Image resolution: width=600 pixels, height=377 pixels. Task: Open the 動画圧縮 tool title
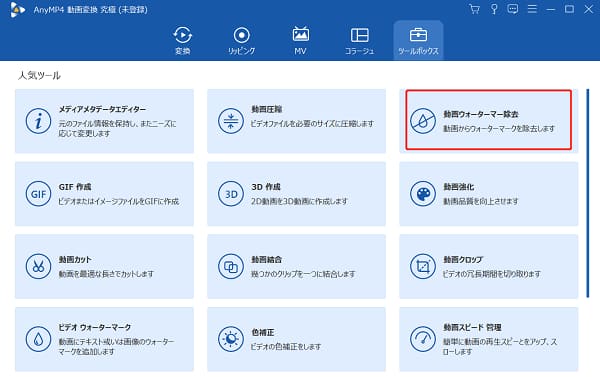[x=267, y=109]
